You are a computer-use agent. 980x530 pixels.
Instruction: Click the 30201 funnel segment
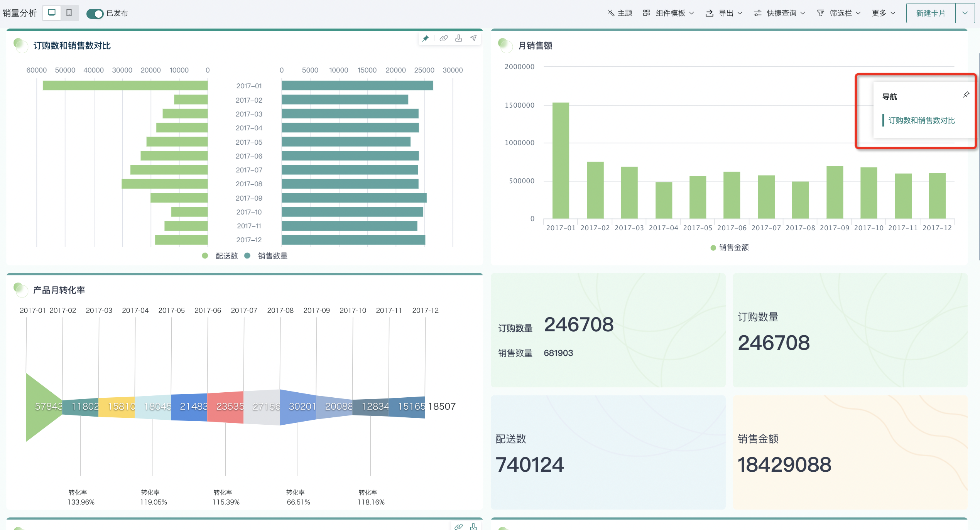(x=298, y=407)
